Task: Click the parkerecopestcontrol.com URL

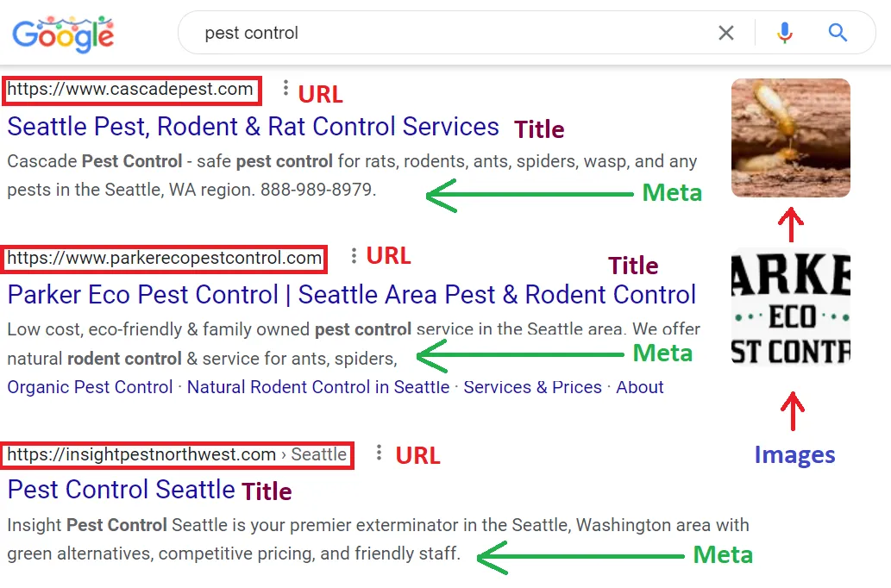Action: tap(164, 258)
